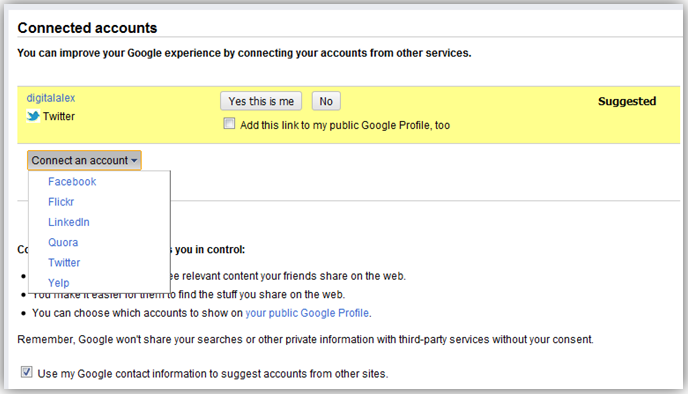
Task: Select Flickr from the account list
Action: tap(61, 202)
